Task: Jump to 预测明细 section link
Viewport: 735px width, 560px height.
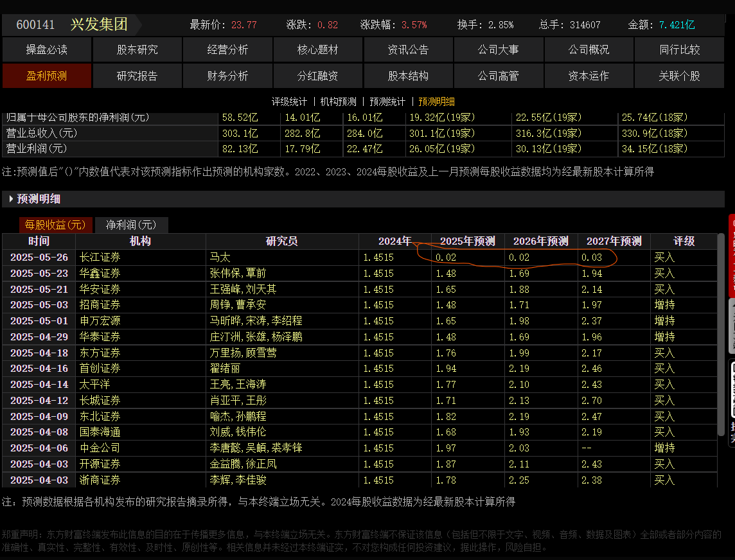Action: pos(436,101)
